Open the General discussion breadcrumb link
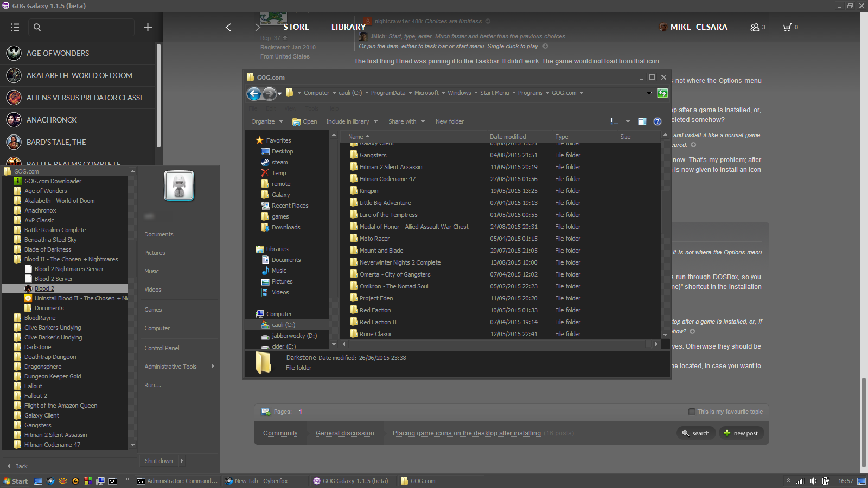Image resolution: width=868 pixels, height=488 pixels. pos(345,433)
